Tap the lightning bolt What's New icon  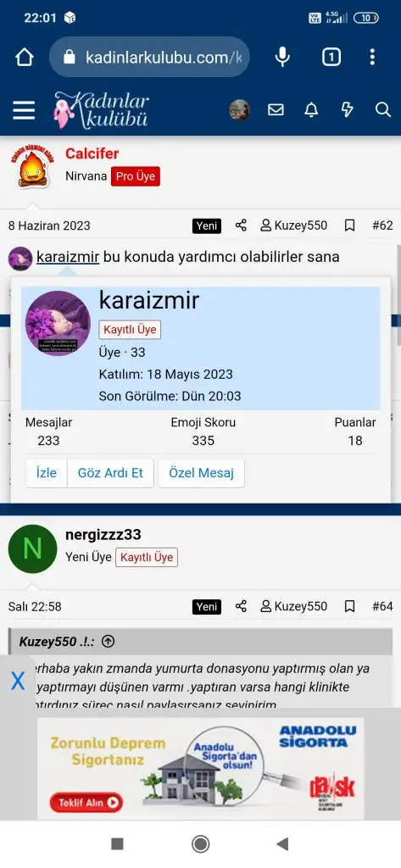pos(347,109)
